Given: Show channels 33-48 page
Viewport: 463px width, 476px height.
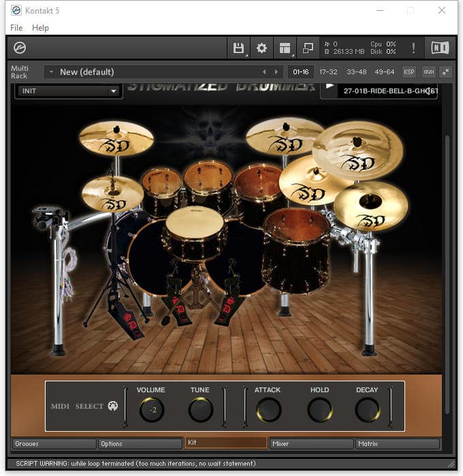Looking at the screenshot, I should pos(356,72).
